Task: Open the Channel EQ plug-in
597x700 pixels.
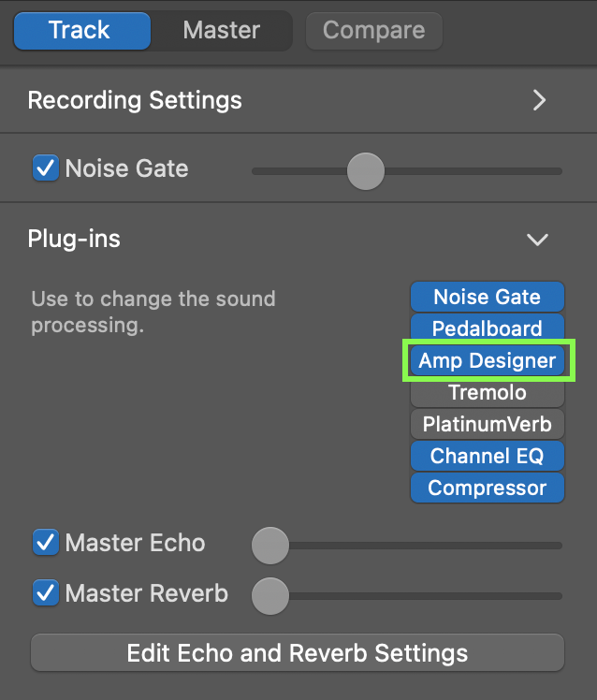Action: pos(488,456)
